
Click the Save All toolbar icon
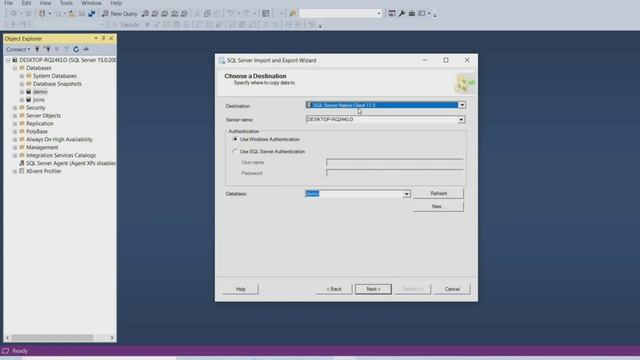click(91, 13)
